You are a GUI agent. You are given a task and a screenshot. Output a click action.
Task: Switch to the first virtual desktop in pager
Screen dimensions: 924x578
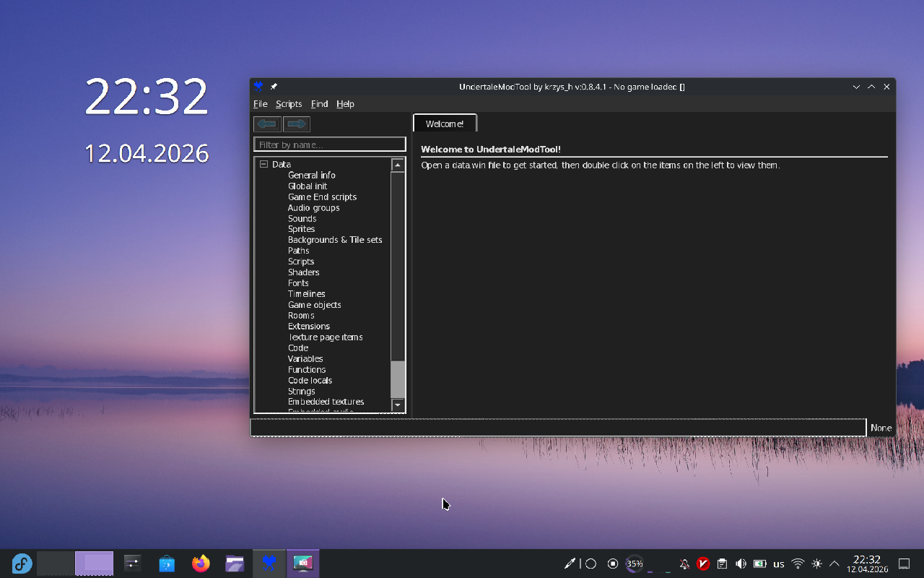[x=56, y=564]
